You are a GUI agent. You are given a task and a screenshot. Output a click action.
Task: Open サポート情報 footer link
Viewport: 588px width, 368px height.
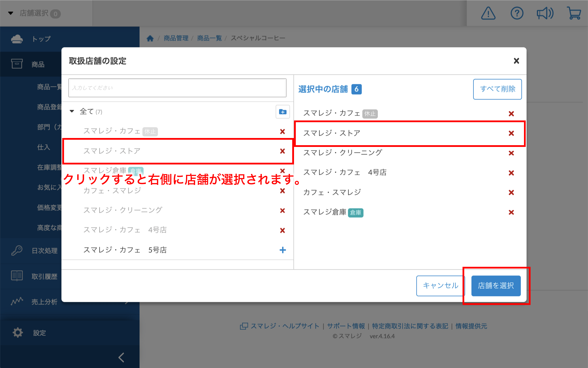[346, 326]
